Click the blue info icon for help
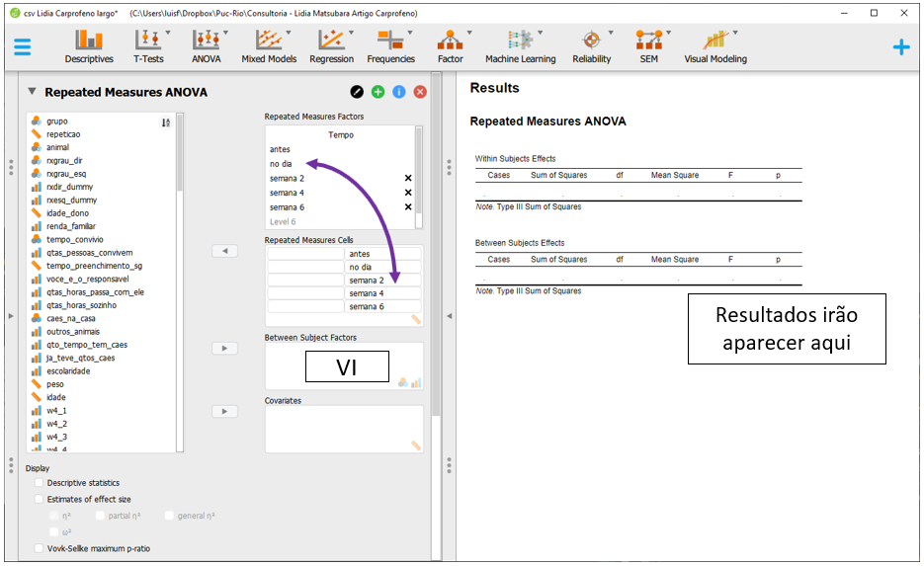924x566 pixels. (399, 92)
